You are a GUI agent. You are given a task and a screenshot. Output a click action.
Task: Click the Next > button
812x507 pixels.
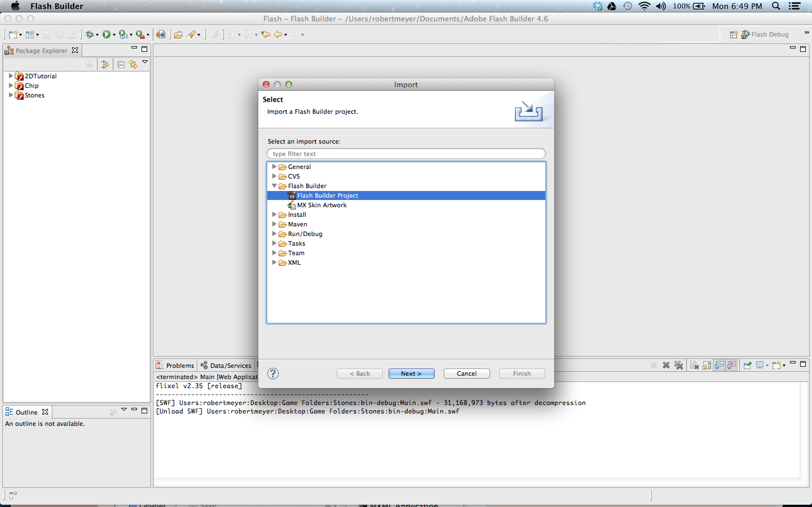(x=411, y=373)
